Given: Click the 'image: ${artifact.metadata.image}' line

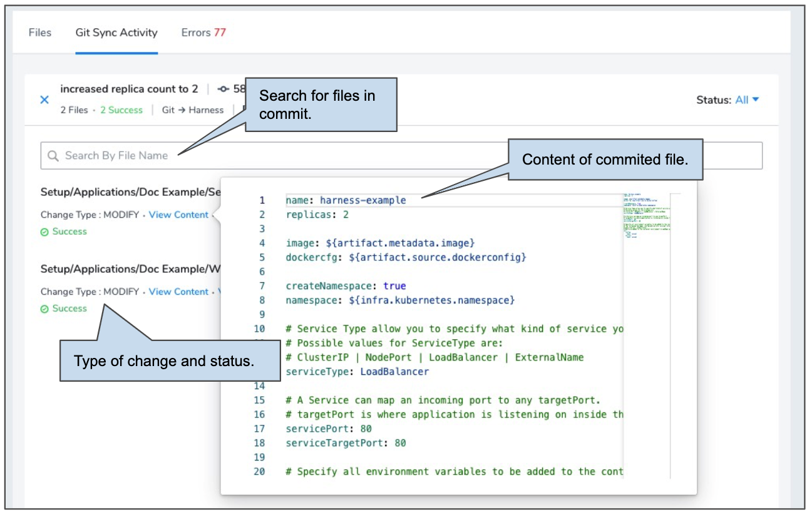Looking at the screenshot, I should pos(380,243).
